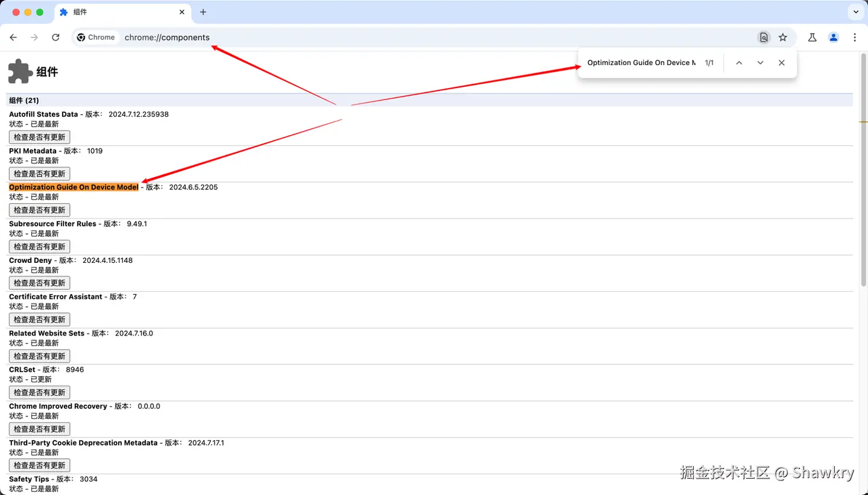Check update for CRLSet
The height and width of the screenshot is (495, 868).
point(40,393)
